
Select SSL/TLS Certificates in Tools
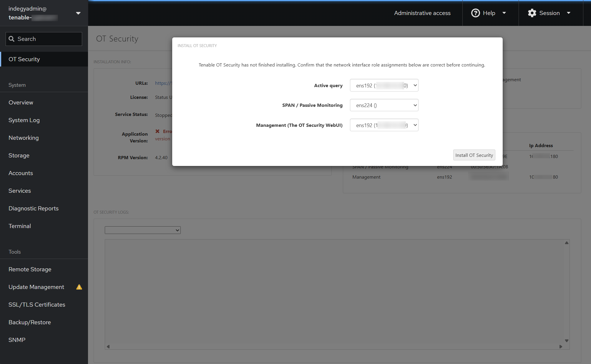pyautogui.click(x=37, y=305)
